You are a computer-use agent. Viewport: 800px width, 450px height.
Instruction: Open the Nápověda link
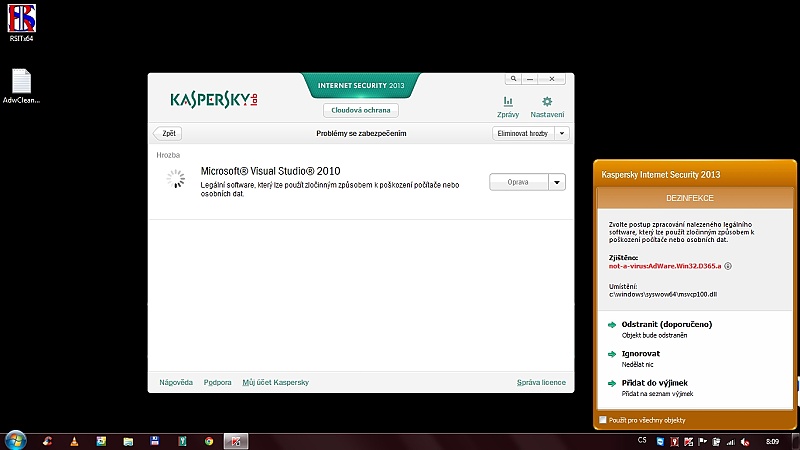click(x=176, y=382)
